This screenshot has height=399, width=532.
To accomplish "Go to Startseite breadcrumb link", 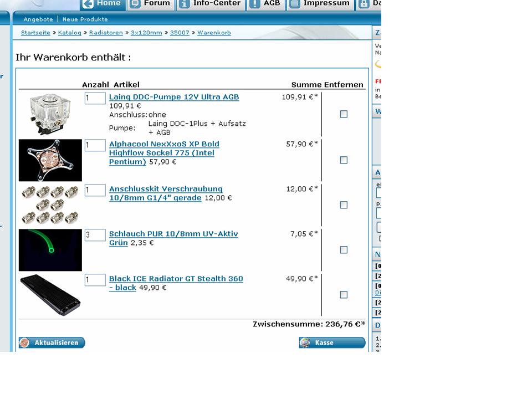I will click(x=35, y=33).
